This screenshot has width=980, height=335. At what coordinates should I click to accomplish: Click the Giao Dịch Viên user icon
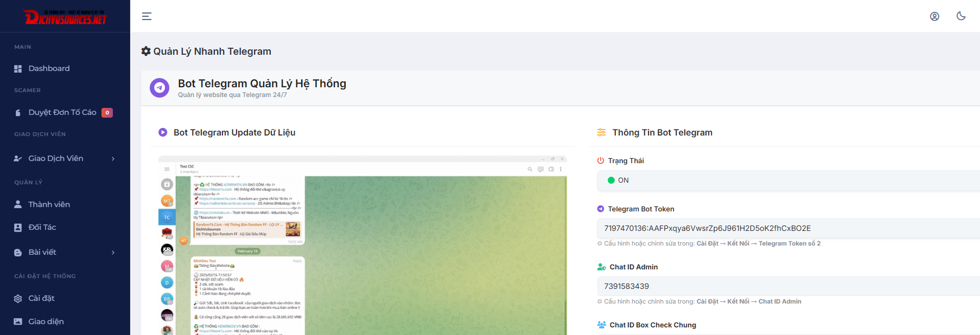[x=18, y=158]
